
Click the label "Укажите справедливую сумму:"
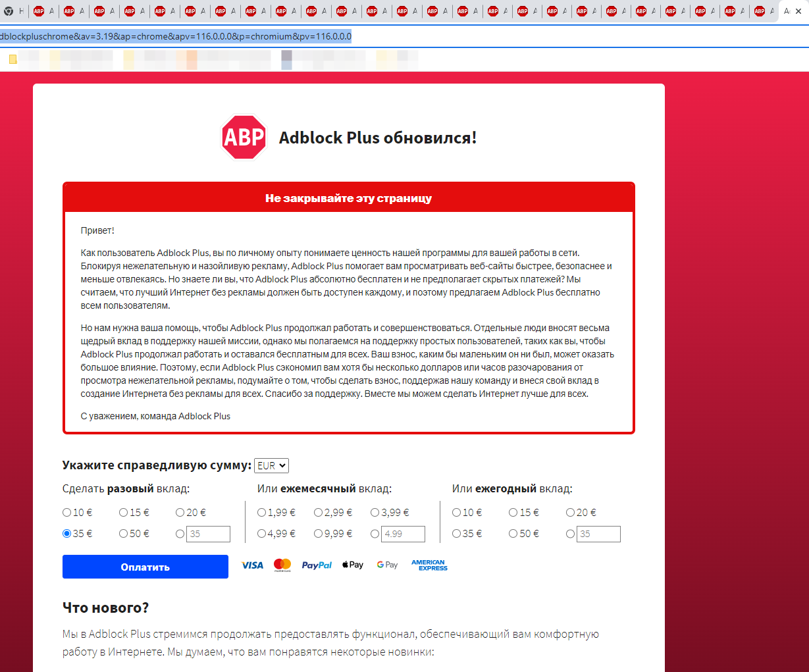point(157,465)
